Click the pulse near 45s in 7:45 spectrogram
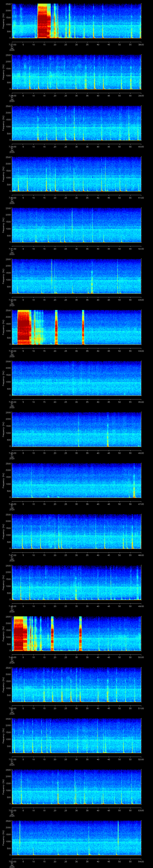 (108, 435)
